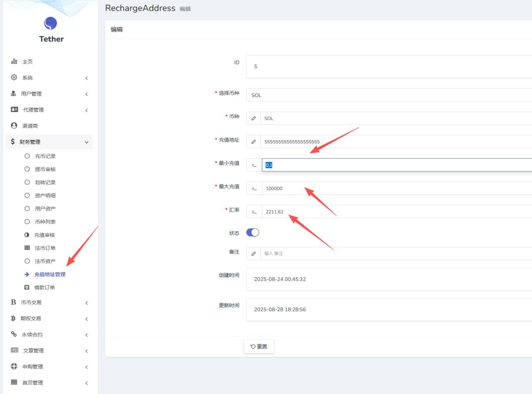Open the 选择币种 SOL dropdown

pos(389,95)
